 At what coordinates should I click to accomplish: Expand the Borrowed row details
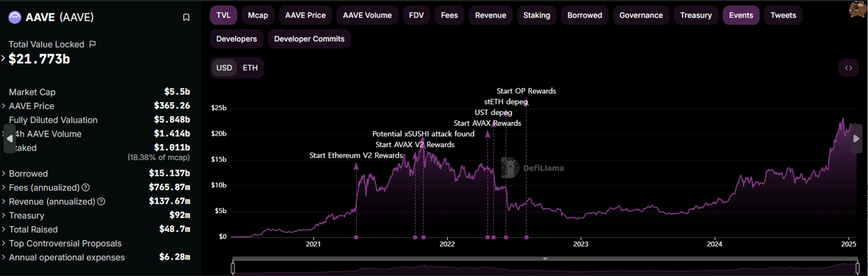click(3, 173)
